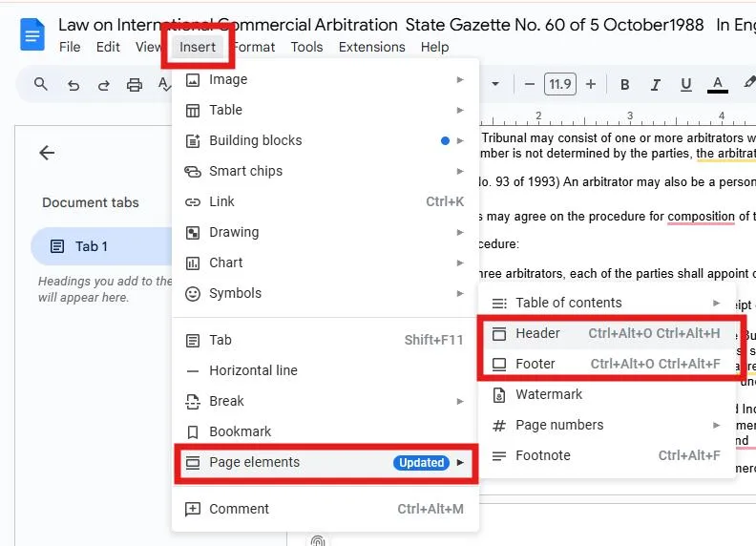
Task: Click the font size field showing 11.9
Action: pyautogui.click(x=559, y=84)
